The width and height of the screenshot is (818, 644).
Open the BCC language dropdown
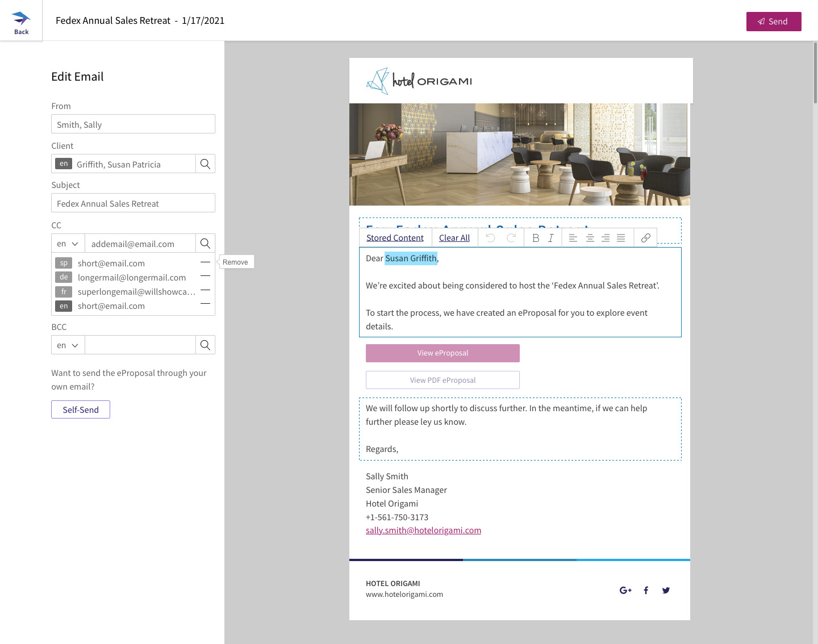tap(68, 345)
